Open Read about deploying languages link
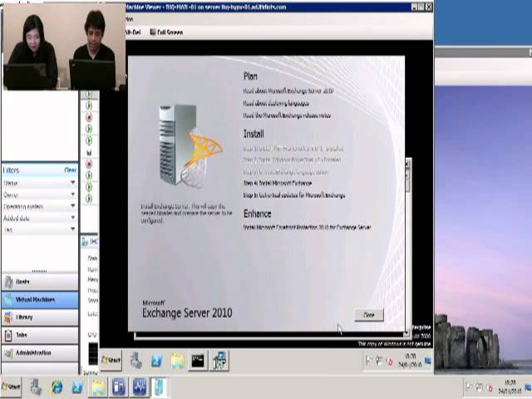532x399 pixels. click(276, 103)
